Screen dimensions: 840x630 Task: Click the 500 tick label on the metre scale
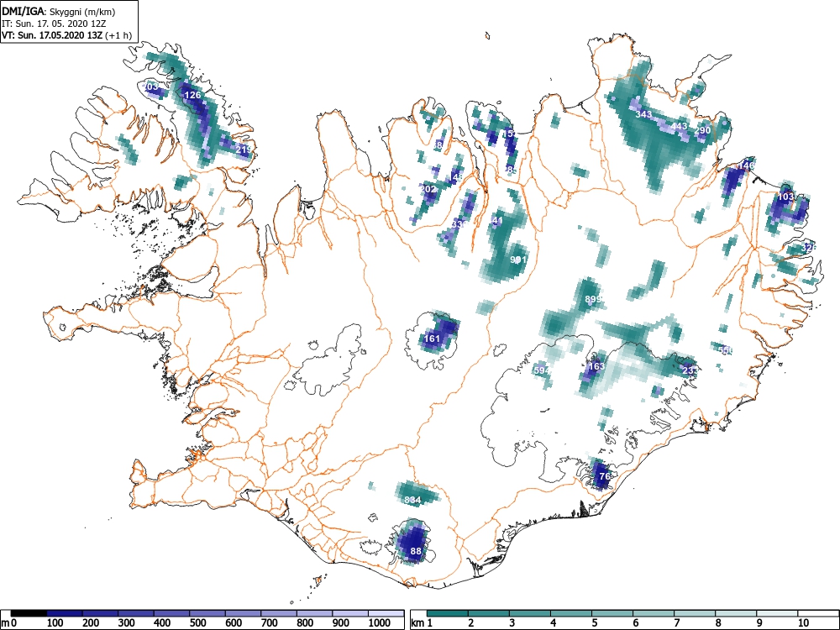tap(197, 623)
